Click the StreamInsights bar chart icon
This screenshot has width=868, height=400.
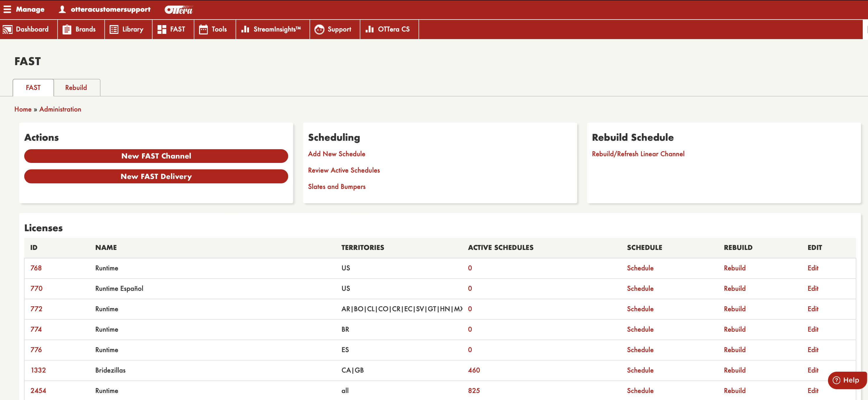click(245, 29)
